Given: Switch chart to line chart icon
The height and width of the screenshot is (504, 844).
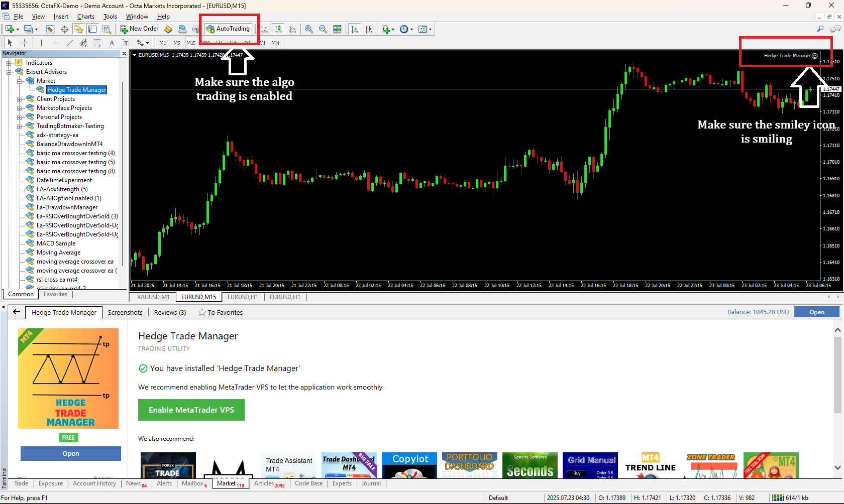Looking at the screenshot, I should pos(292,29).
